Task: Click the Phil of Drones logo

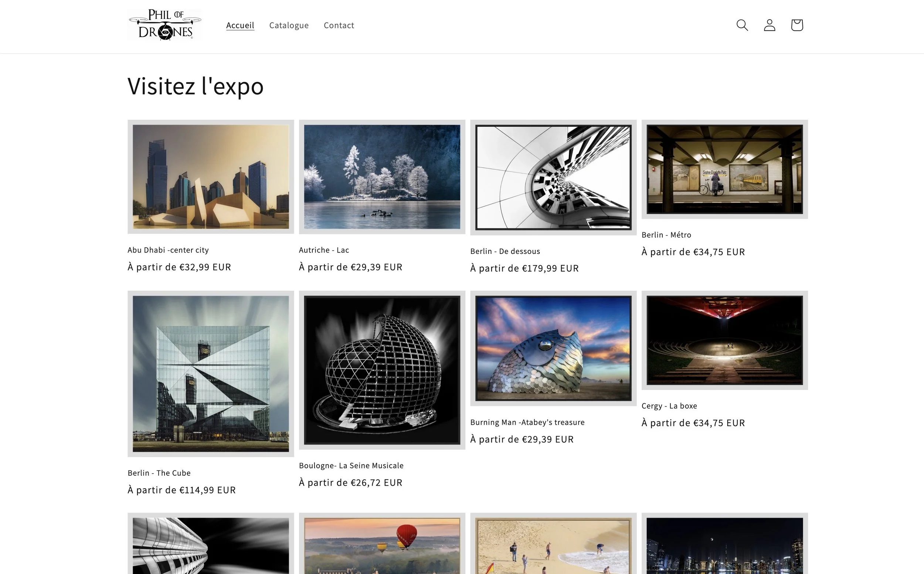Action: click(x=165, y=25)
